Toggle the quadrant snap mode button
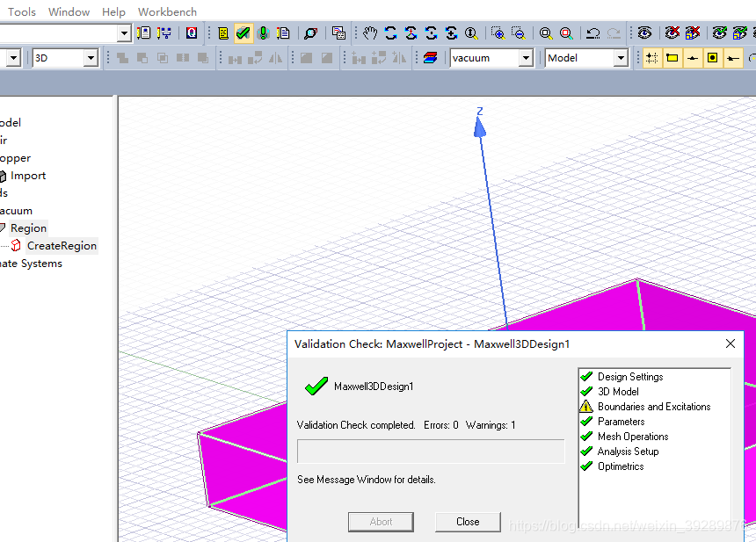 [x=733, y=58]
